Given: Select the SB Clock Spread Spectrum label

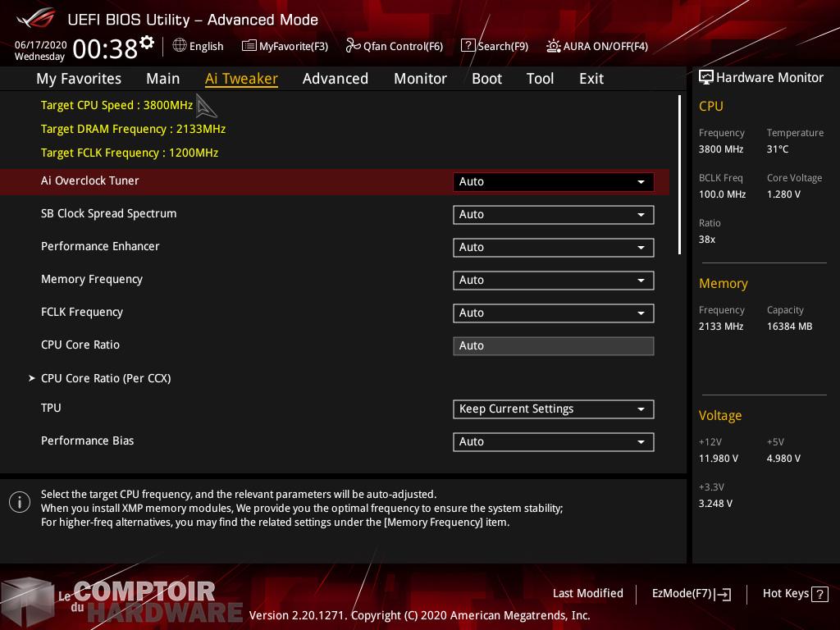Looking at the screenshot, I should pos(109,214).
